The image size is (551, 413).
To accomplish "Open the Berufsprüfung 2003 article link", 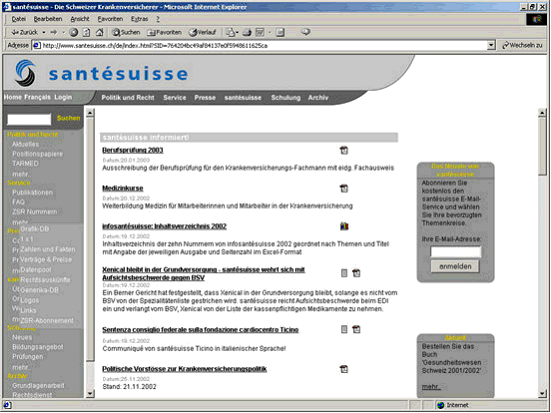I will coord(133,150).
